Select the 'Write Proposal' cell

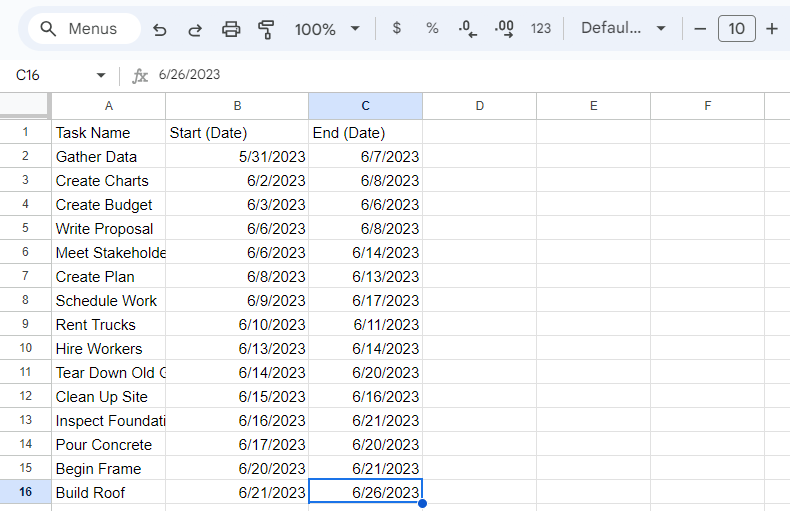(108, 228)
